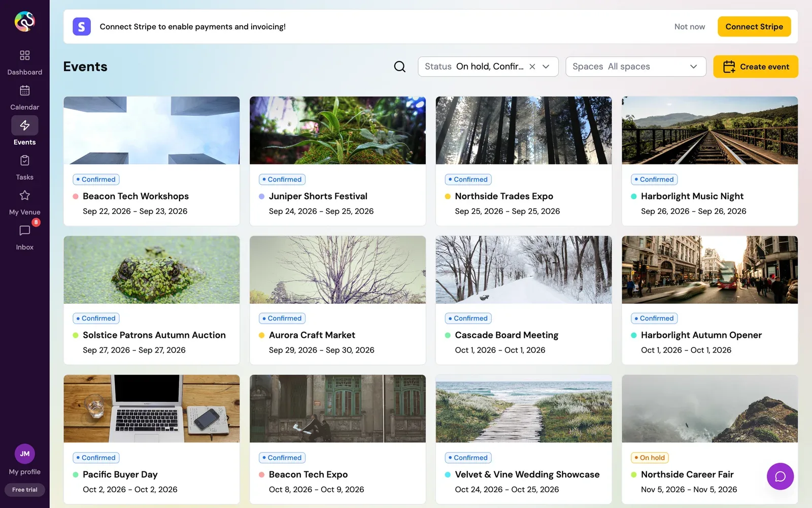Open the Juniper Shorts Festival image
Image resolution: width=812 pixels, height=508 pixels.
337,130
